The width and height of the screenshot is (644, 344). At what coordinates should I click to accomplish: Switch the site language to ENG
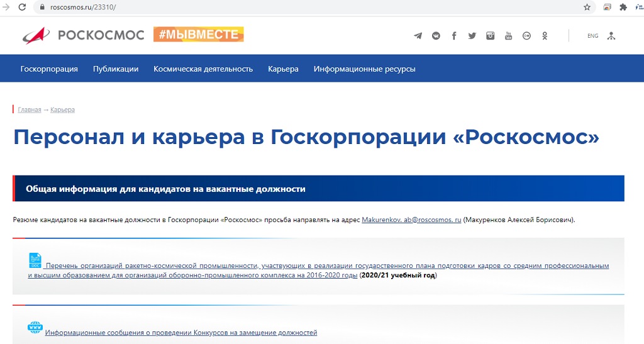[592, 36]
